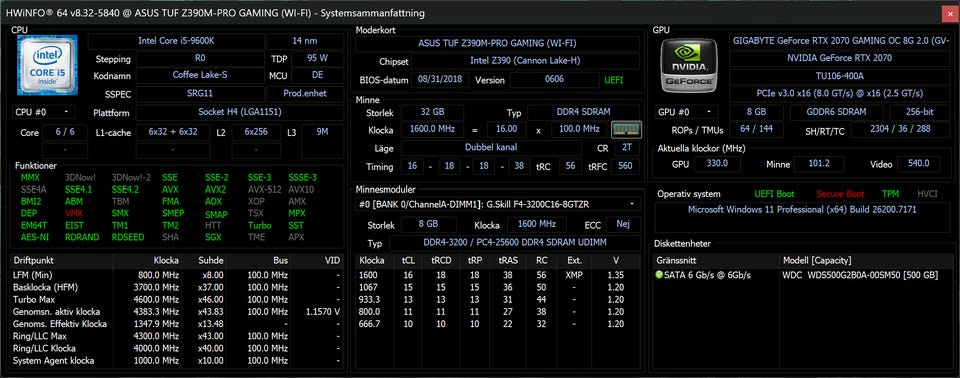The image size is (960, 378).
Task: Click the BIOS version 0606 field
Action: pyautogui.click(x=554, y=80)
